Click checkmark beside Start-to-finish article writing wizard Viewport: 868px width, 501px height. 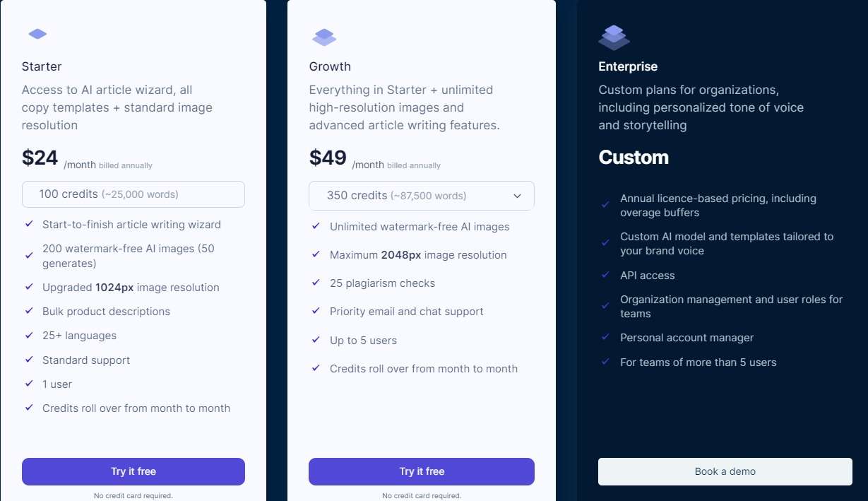tap(29, 224)
